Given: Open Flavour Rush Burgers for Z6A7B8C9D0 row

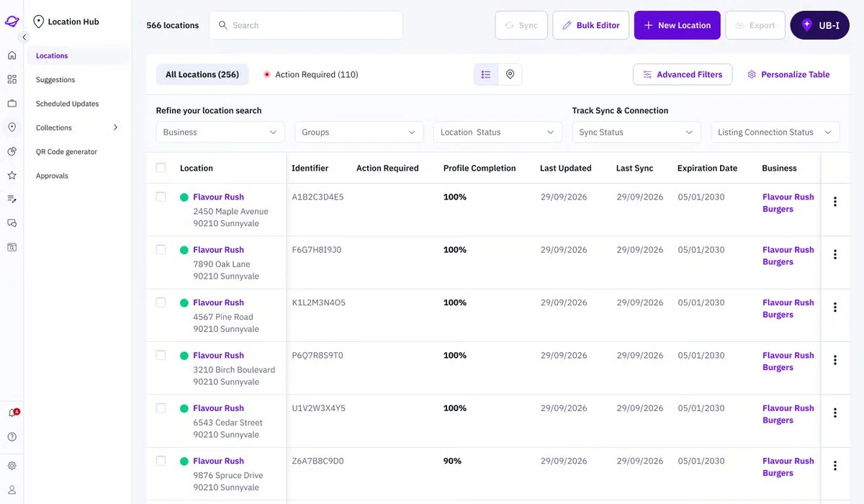Looking at the screenshot, I should click(788, 467).
